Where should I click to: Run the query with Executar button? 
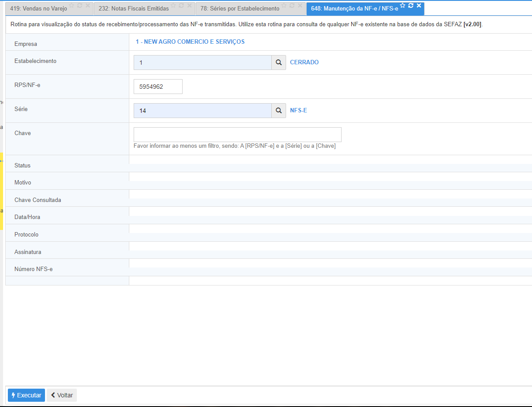pyautogui.click(x=26, y=395)
